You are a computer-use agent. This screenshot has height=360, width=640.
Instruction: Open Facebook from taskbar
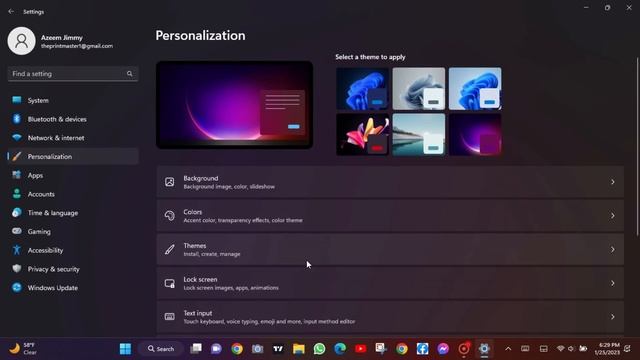point(422,349)
